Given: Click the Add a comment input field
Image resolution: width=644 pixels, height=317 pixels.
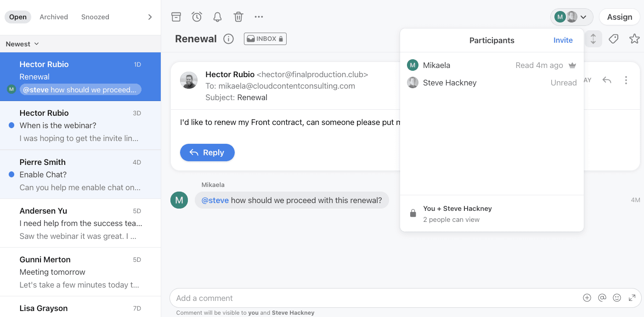Looking at the screenshot, I should pyautogui.click(x=377, y=298).
